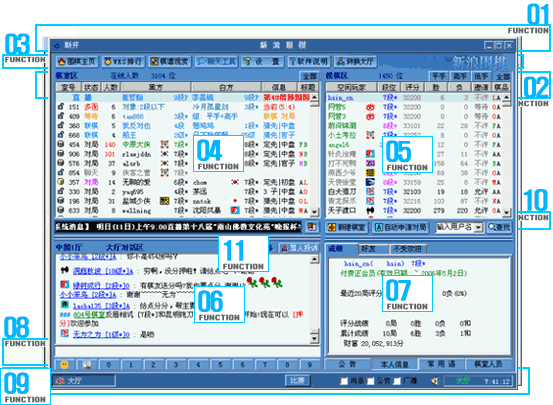
Task: Click the icon right of system message ticker
Action: point(311,227)
